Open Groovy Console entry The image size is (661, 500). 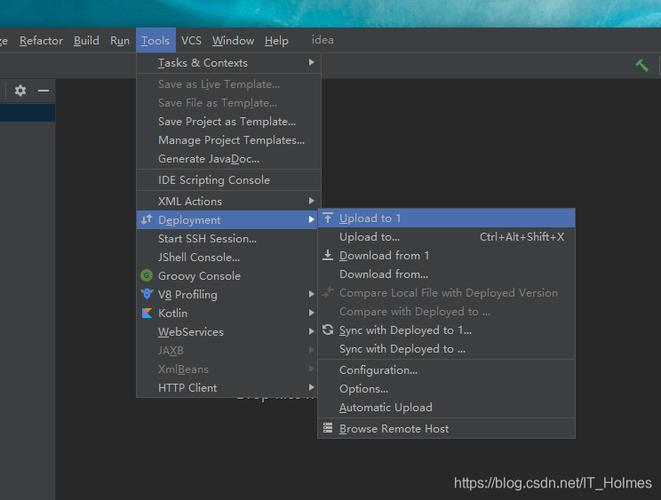[229, 276]
